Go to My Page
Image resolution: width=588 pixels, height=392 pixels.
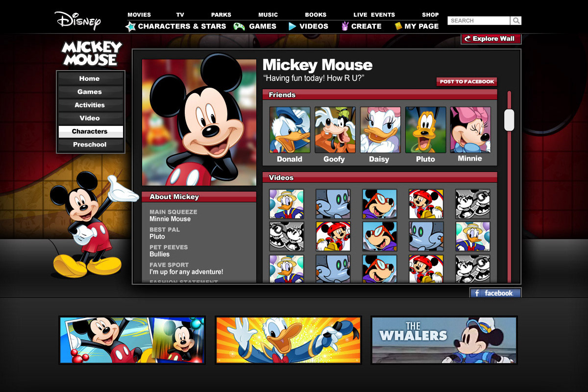tap(422, 26)
